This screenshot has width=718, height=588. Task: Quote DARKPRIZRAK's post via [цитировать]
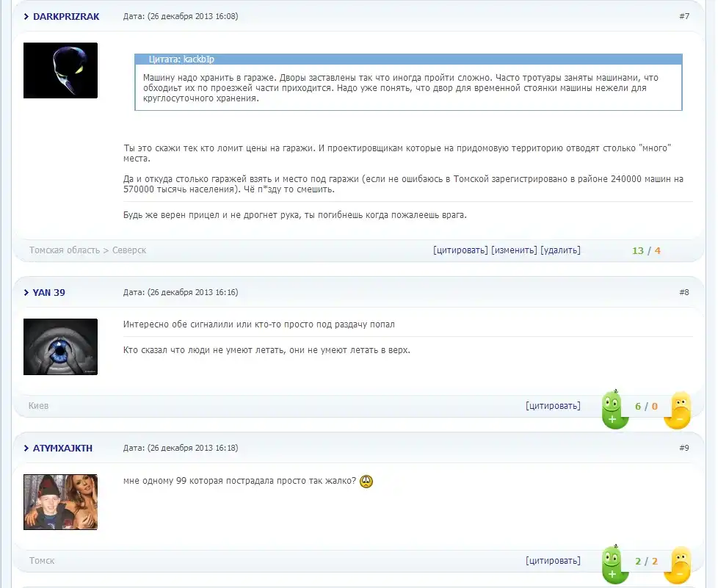(460, 250)
